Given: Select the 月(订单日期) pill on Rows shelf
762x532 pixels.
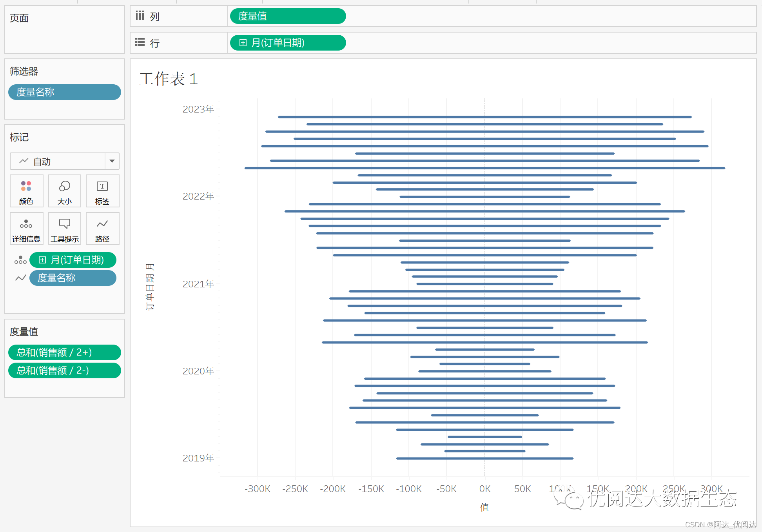Looking at the screenshot, I should click(288, 43).
